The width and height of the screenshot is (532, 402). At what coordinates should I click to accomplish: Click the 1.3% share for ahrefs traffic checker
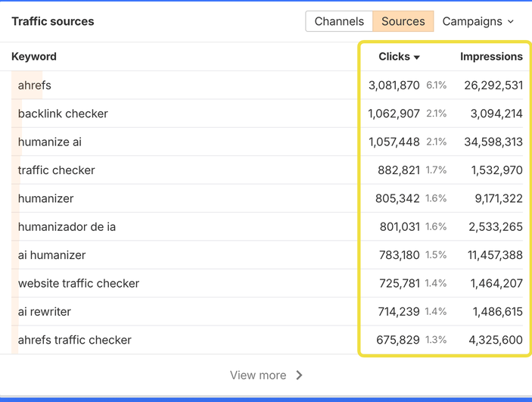[x=437, y=340]
